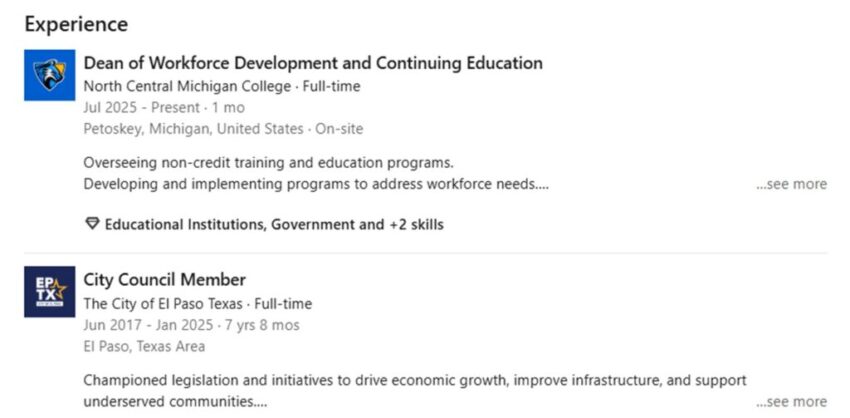Click the underserved communities description line

click(175, 402)
